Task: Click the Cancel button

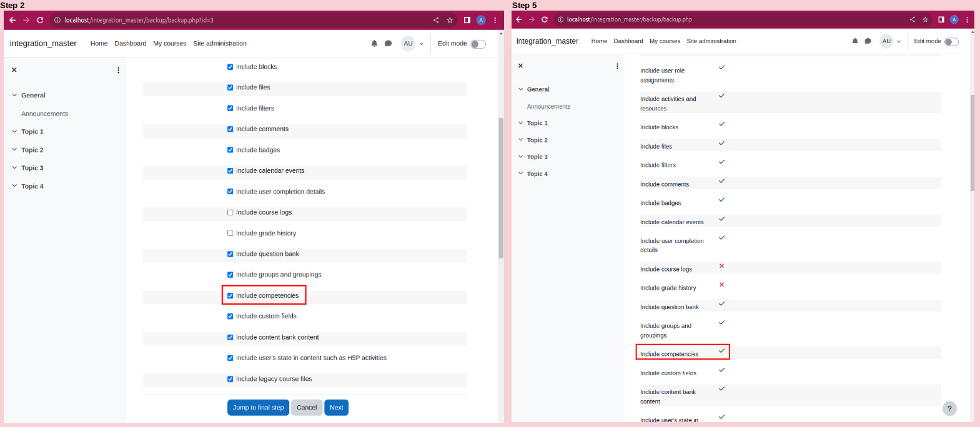Action: [x=307, y=408]
